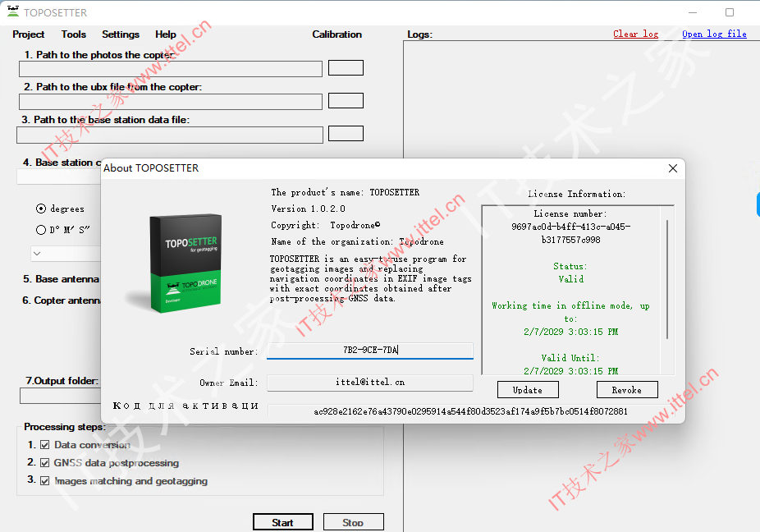Open the Settings menu

[121, 34]
